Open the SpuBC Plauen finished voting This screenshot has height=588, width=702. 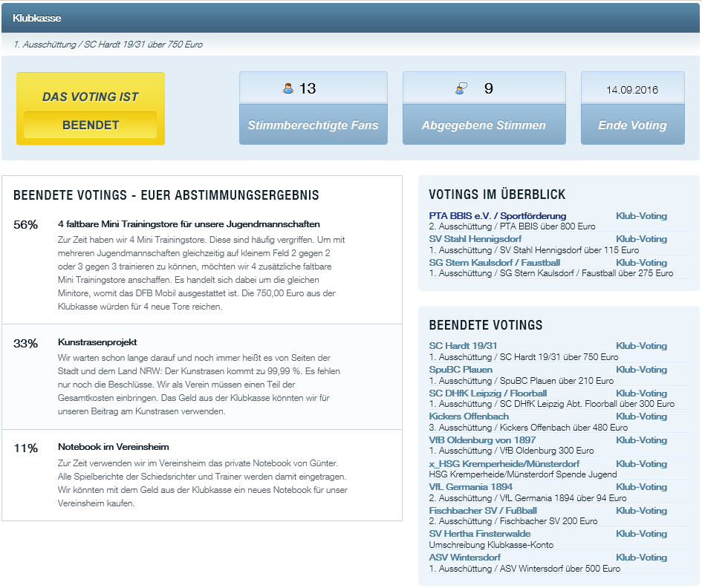(x=461, y=370)
